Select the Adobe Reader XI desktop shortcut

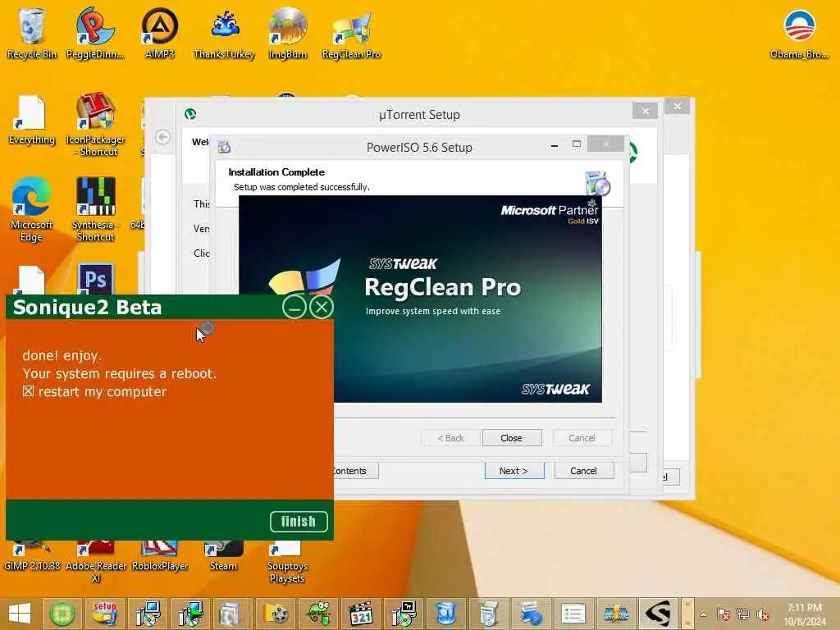click(96, 563)
